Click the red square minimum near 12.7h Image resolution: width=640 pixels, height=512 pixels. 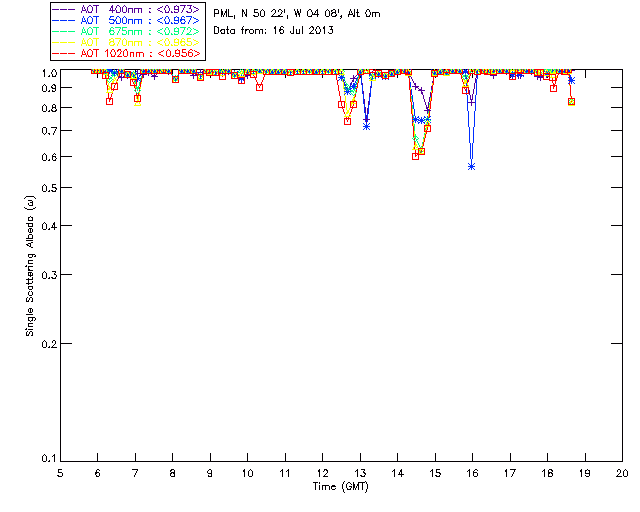click(x=347, y=121)
